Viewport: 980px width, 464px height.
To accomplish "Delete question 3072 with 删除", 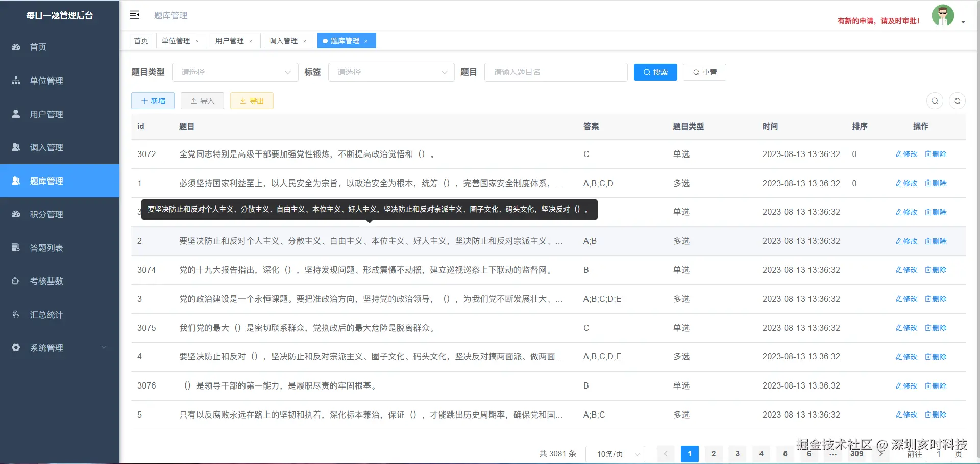I will click(x=936, y=154).
